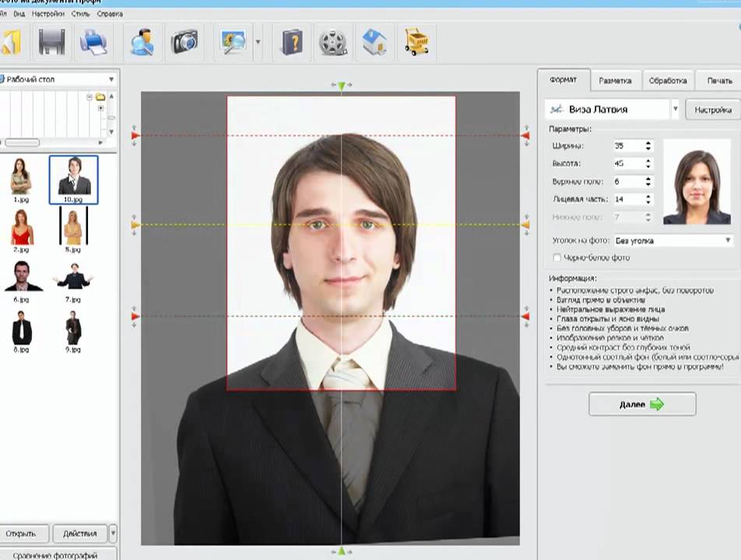Click the shopping cart icon
The image size is (741, 560).
[x=416, y=41]
